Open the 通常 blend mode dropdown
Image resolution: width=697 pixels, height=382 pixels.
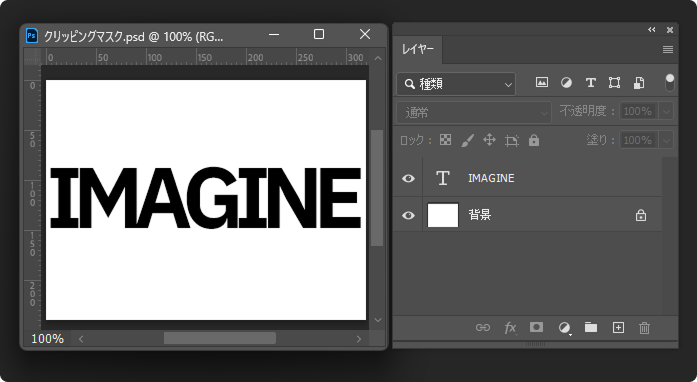coord(474,113)
